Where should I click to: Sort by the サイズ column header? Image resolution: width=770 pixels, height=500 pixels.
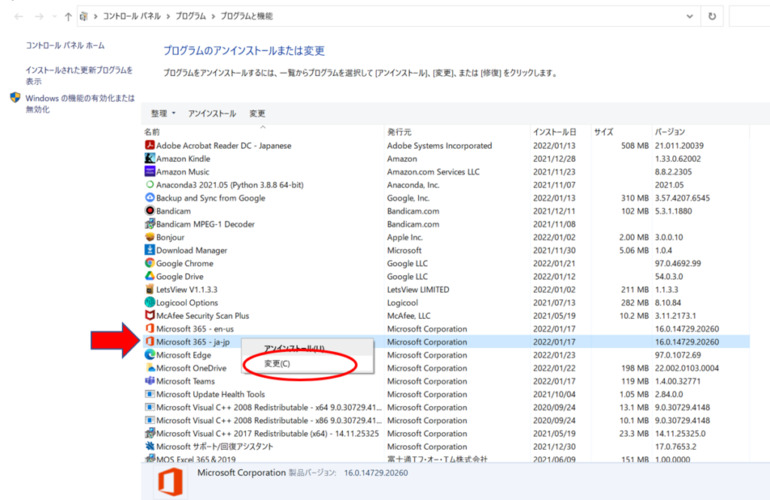point(621,132)
